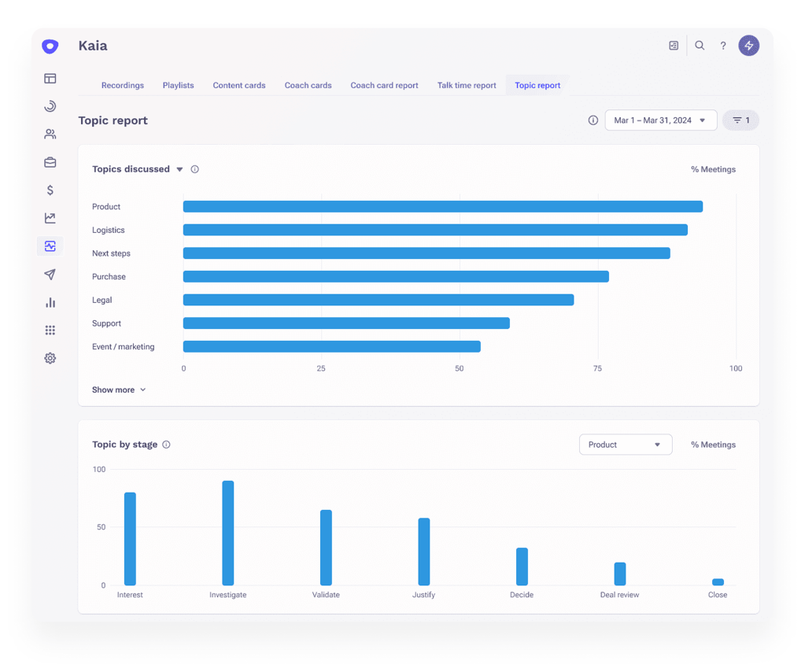Click the Investigate stage bar in chart
This screenshot has height=672, width=805.
coord(228,533)
